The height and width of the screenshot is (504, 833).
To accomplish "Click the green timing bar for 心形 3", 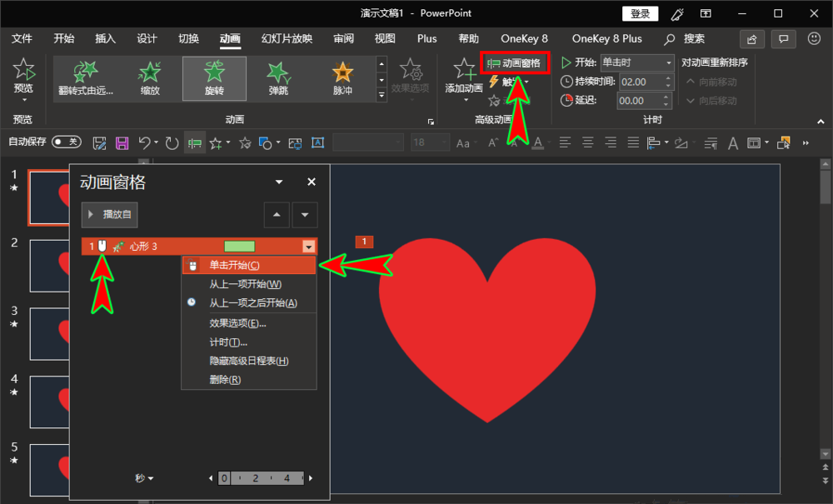I will point(239,247).
